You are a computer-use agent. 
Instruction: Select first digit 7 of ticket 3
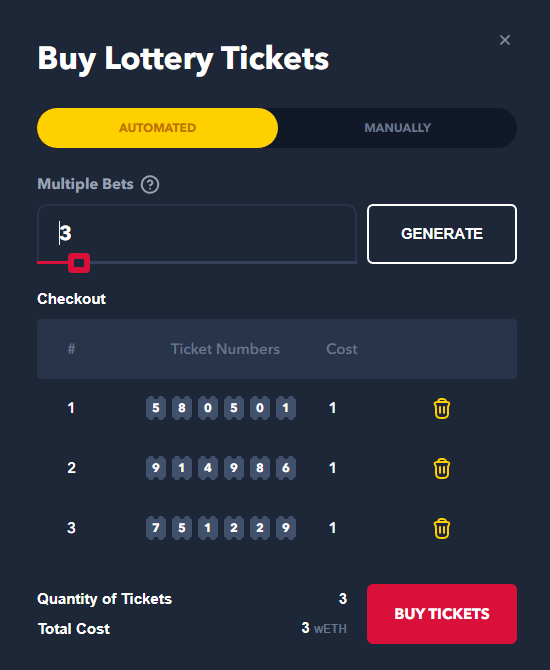click(x=156, y=528)
